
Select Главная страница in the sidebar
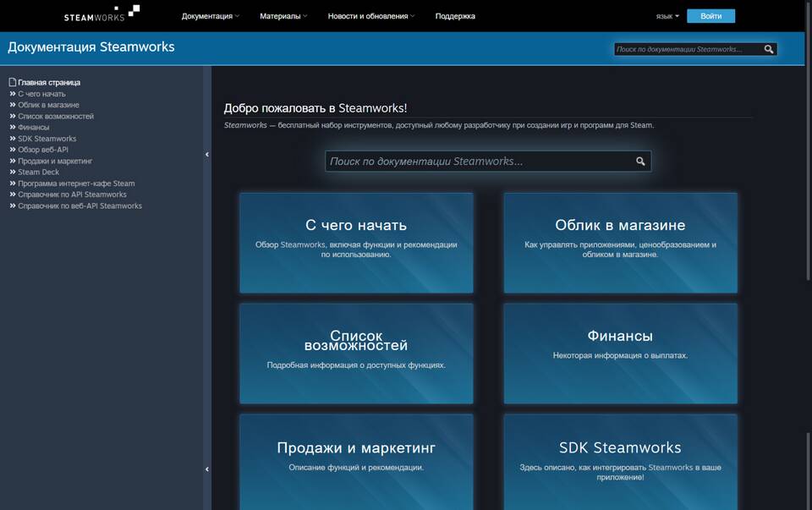click(49, 82)
